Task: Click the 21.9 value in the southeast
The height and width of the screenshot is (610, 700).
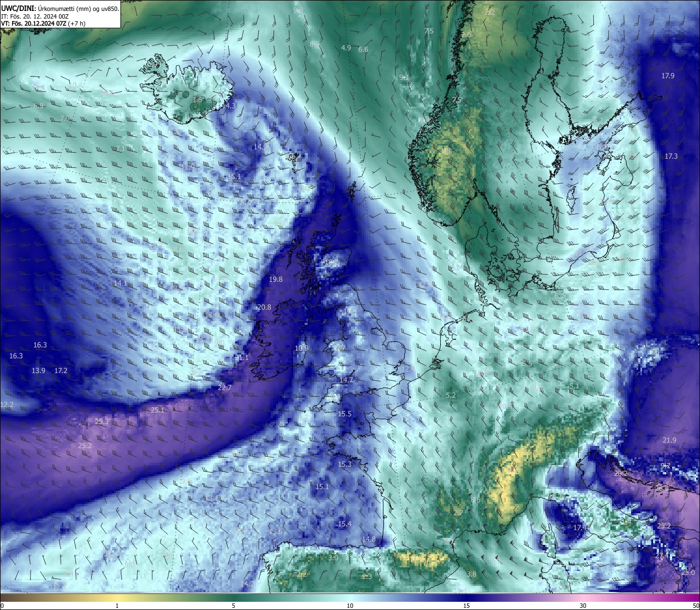Action: pos(669,440)
